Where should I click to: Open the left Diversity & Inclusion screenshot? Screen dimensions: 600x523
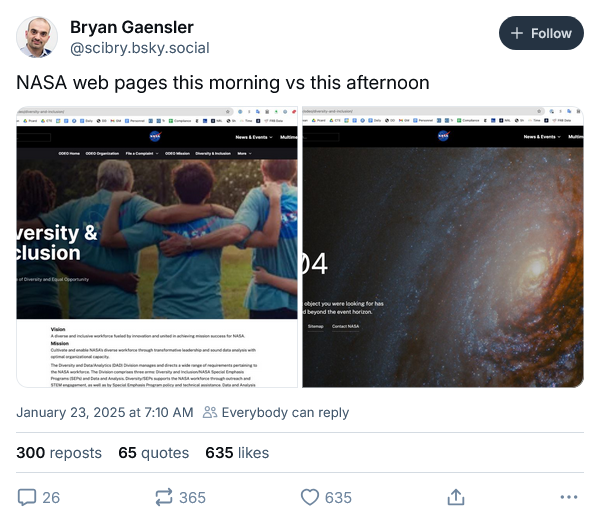(x=157, y=247)
